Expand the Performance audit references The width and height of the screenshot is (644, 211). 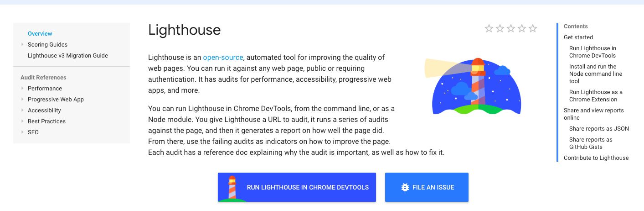point(22,88)
